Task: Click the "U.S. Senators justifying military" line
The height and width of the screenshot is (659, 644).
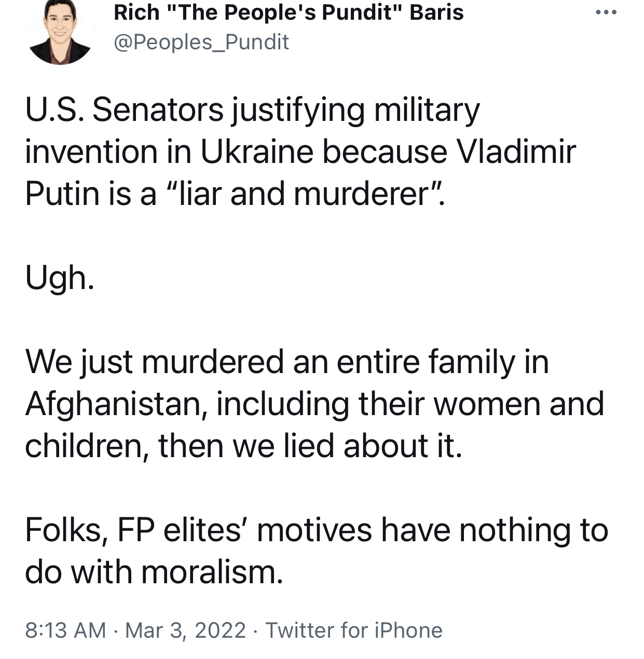Action: [x=253, y=111]
